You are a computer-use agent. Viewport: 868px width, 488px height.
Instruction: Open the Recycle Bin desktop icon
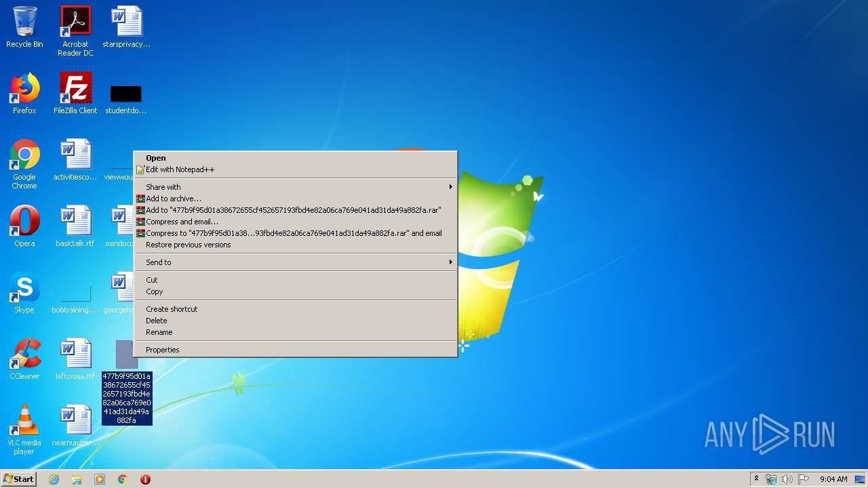24,27
